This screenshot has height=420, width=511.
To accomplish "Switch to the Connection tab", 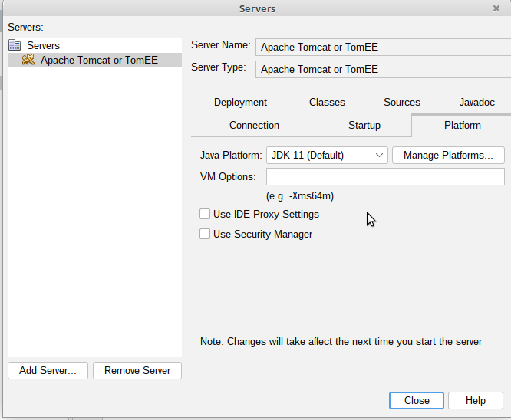I will point(254,126).
